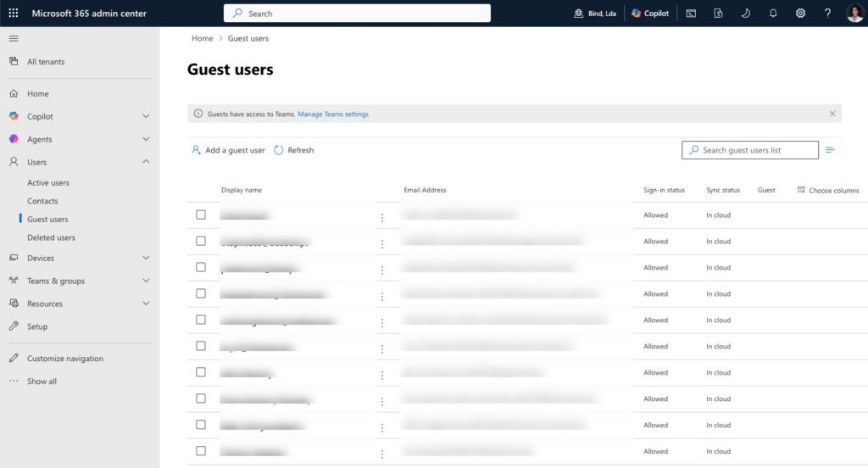Go to Active users in sidebar
This screenshot has height=468, width=868.
tap(48, 183)
